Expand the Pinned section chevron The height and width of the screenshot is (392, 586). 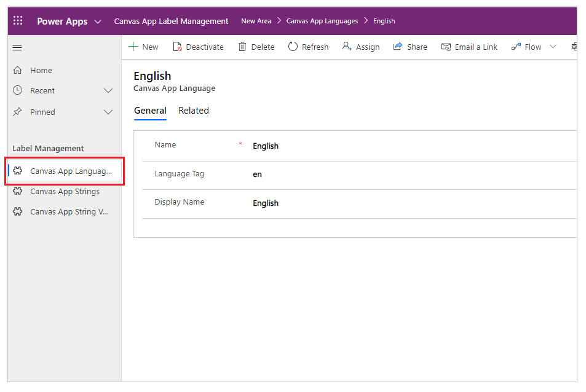click(x=108, y=112)
